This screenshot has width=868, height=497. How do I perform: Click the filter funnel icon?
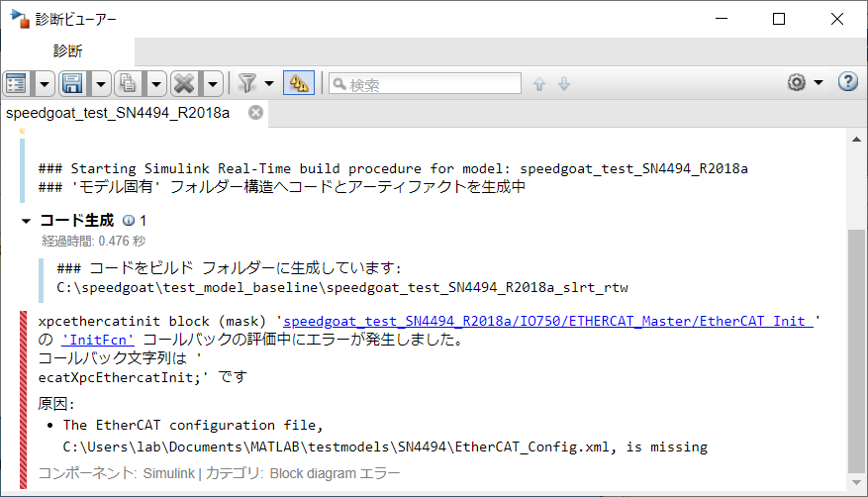pos(246,83)
